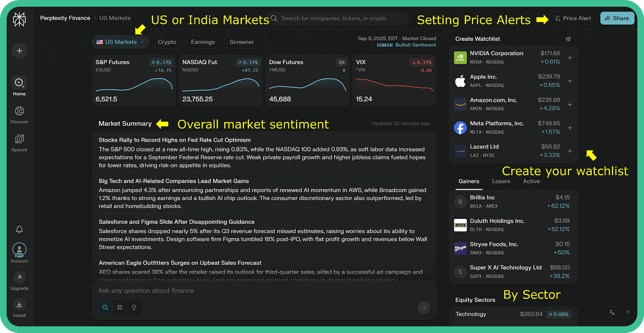Select the Gainers tab

pyautogui.click(x=469, y=181)
